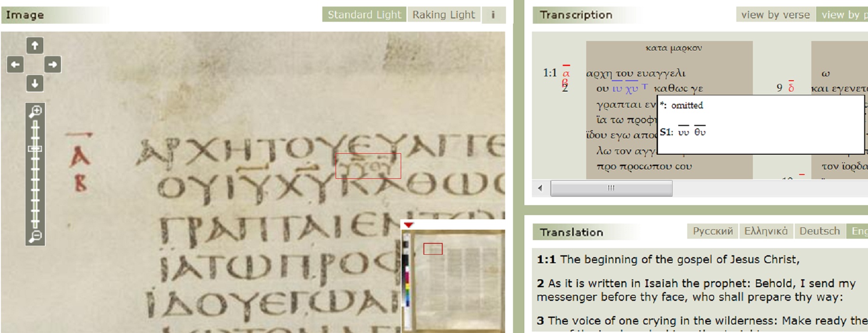This screenshot has height=333, width=868.
Task: Pan the manuscript image to the left
Action: click(16, 64)
